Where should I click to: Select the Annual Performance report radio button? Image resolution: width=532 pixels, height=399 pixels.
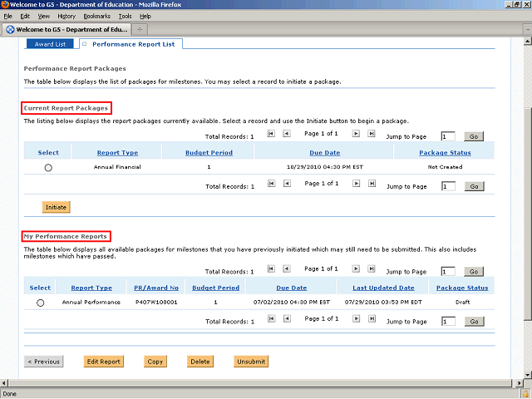pyautogui.click(x=40, y=303)
